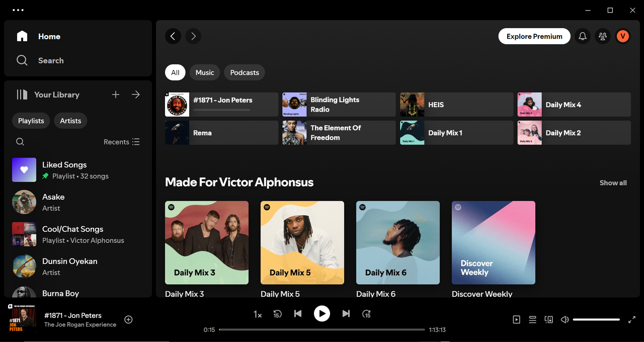Click elapsed time 0:15

point(209,330)
